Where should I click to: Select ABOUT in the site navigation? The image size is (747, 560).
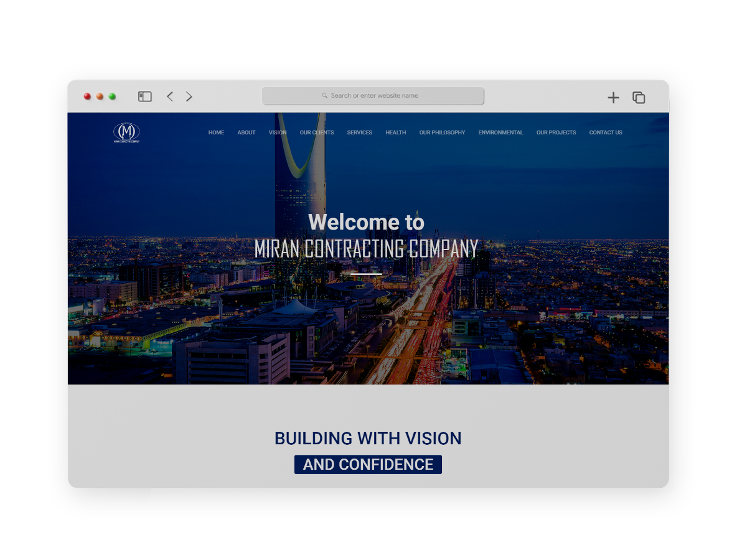(x=247, y=133)
